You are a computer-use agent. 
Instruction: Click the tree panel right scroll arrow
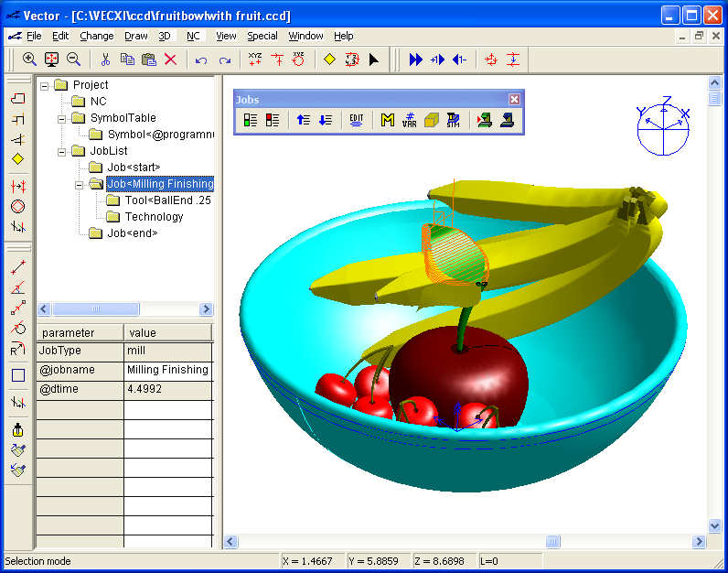[206, 309]
